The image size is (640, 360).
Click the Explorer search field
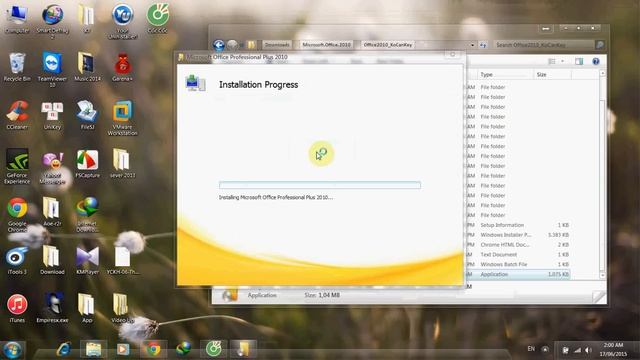(544, 45)
